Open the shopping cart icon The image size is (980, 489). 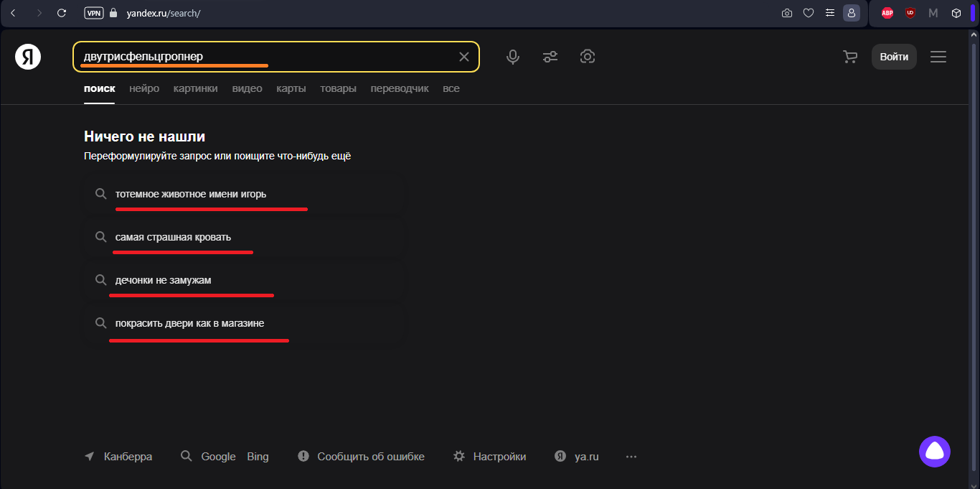pyautogui.click(x=850, y=57)
